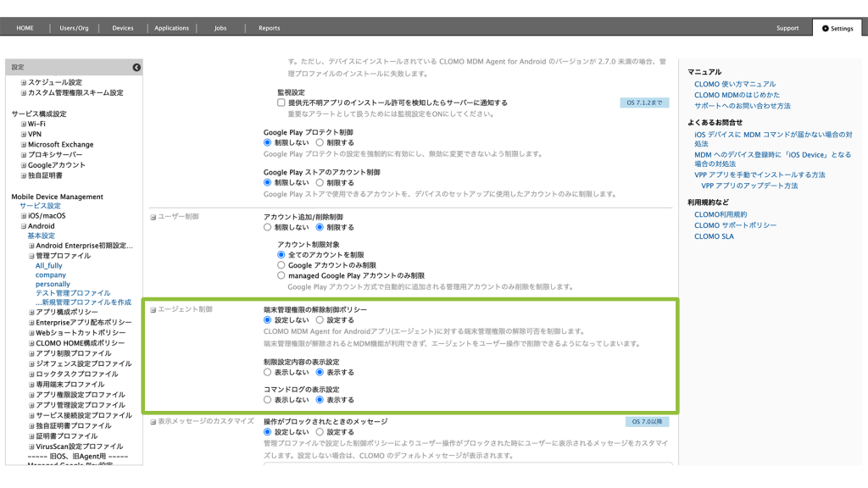Expand the Wi-Fi tree node icon
The height and width of the screenshot is (488, 868).
tap(24, 124)
